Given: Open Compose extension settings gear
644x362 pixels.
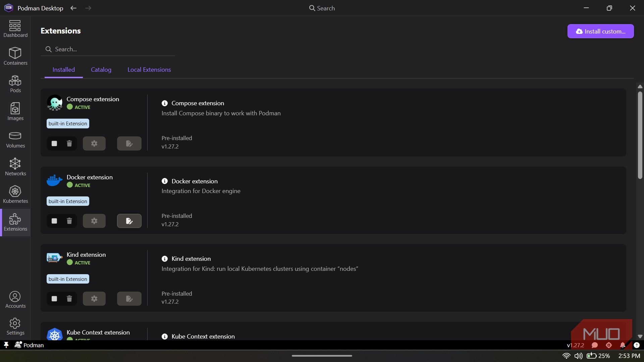Looking at the screenshot, I should 94,143.
